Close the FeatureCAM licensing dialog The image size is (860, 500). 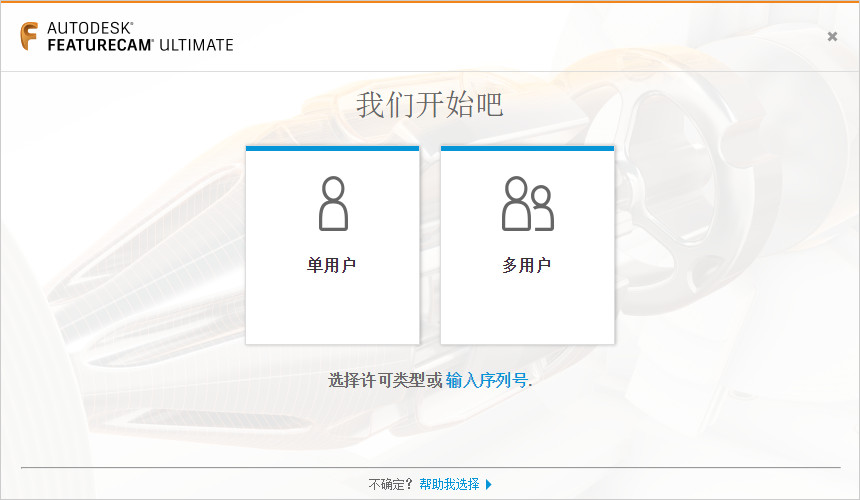tap(832, 36)
